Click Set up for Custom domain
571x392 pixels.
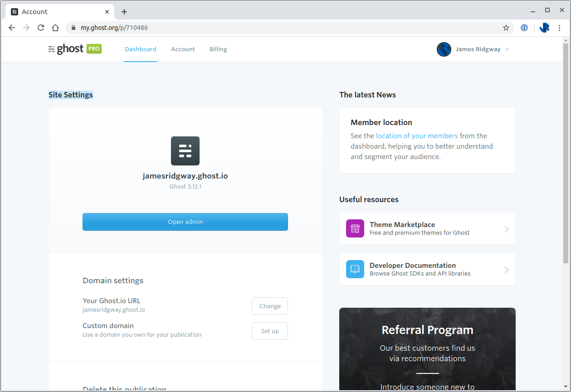click(270, 331)
